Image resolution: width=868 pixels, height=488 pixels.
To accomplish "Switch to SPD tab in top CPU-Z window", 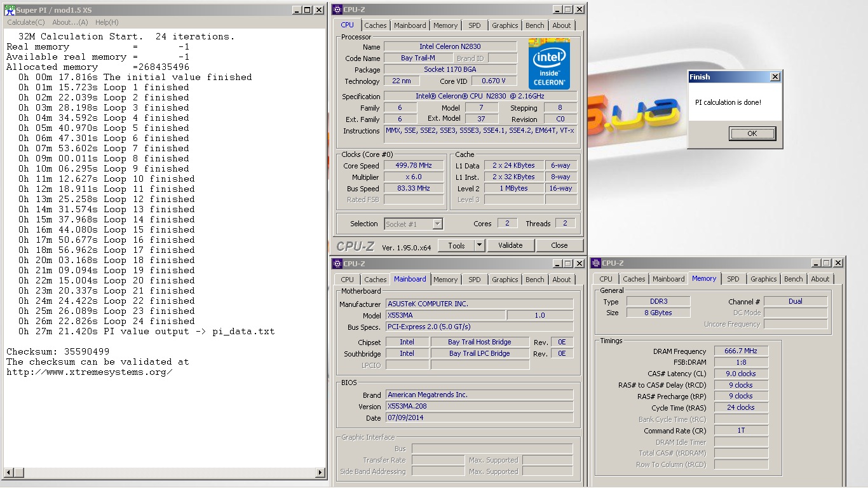I will coord(475,25).
